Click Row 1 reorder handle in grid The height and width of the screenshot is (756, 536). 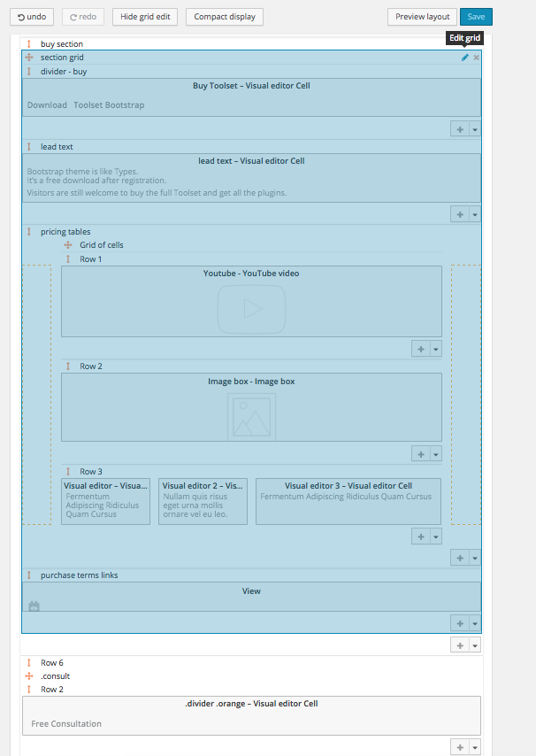click(x=68, y=258)
